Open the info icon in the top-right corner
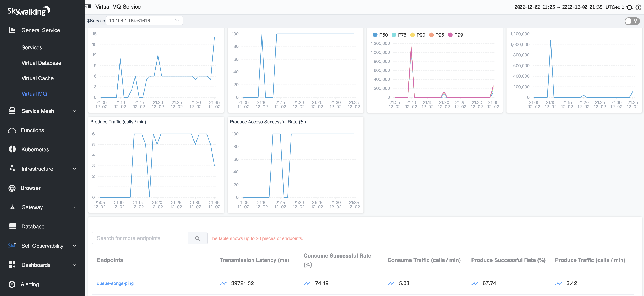This screenshot has height=296, width=644. point(638,7)
